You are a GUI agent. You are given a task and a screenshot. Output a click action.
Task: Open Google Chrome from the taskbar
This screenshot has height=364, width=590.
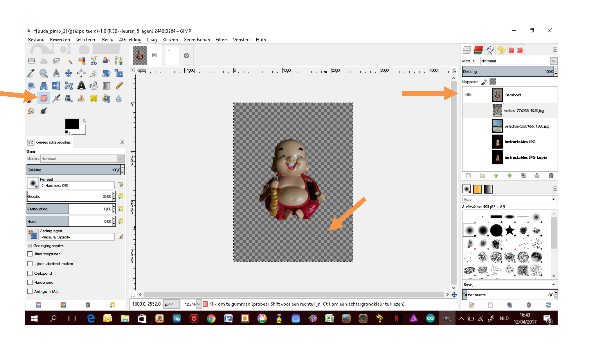[x=211, y=318]
